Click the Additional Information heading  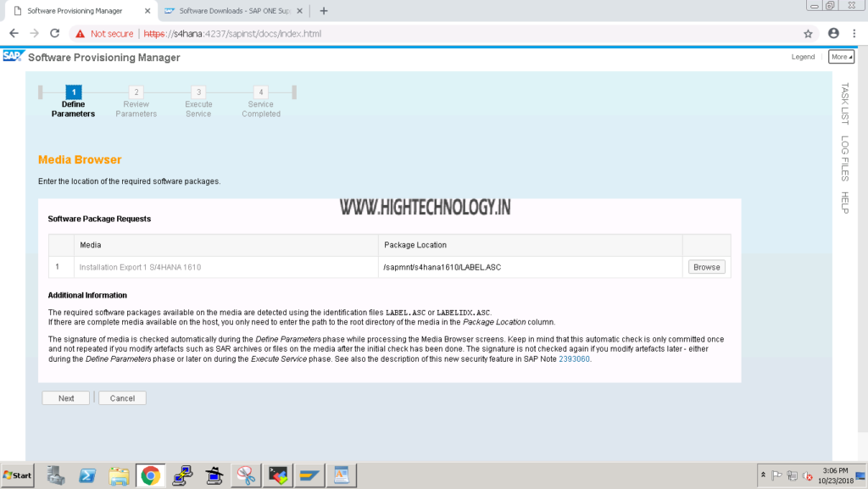87,295
